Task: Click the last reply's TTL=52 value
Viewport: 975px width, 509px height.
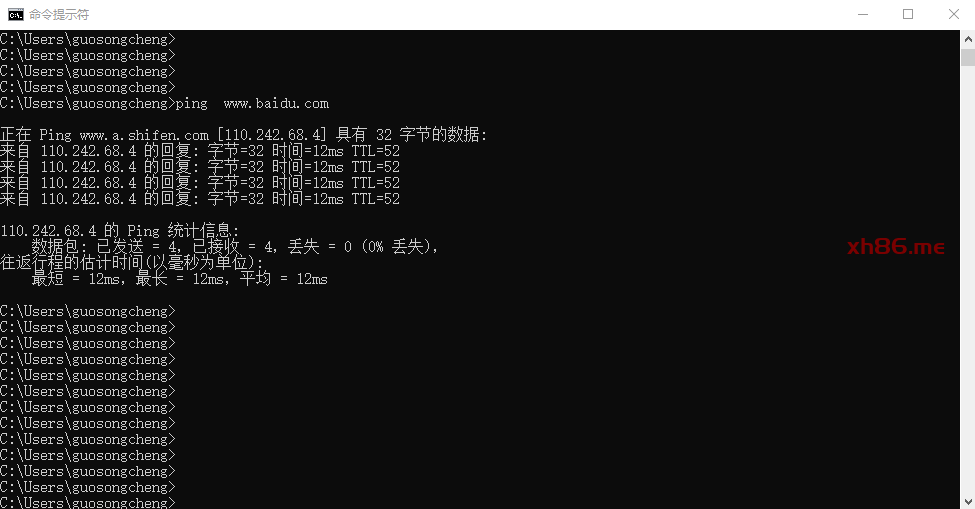Action: tap(376, 199)
